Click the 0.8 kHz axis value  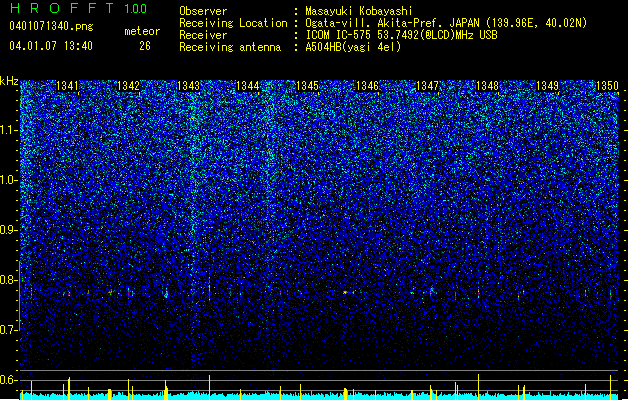pyautogui.click(x=9, y=280)
